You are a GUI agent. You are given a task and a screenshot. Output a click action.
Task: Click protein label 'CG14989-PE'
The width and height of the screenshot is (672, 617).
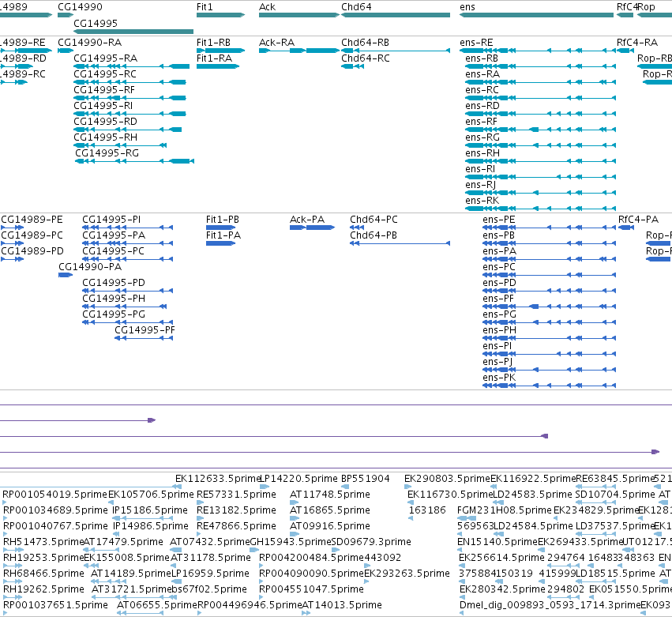click(32, 220)
